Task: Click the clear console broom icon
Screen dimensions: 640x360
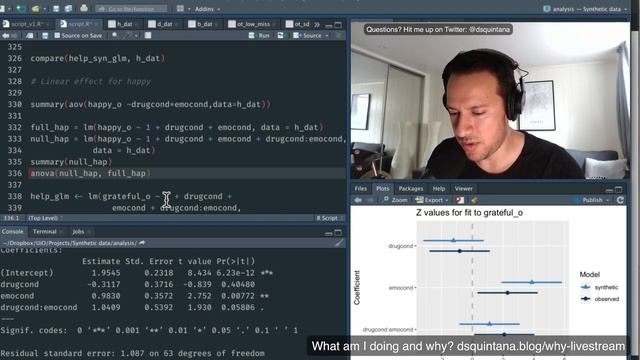Action: point(338,243)
